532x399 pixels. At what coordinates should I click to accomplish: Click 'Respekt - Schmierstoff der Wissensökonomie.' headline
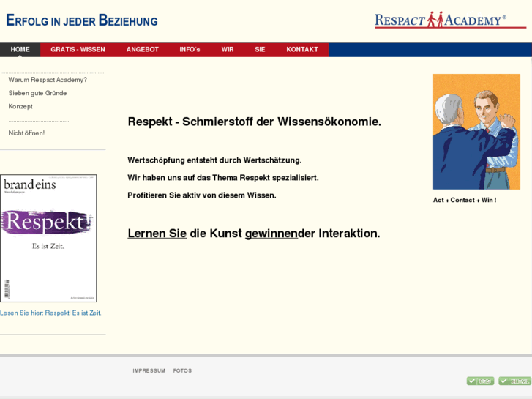point(254,122)
